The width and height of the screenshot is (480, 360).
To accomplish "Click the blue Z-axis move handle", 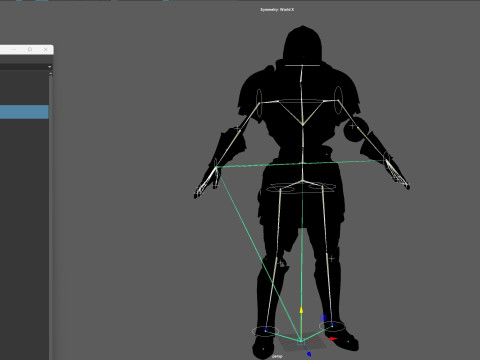I will point(309,354).
